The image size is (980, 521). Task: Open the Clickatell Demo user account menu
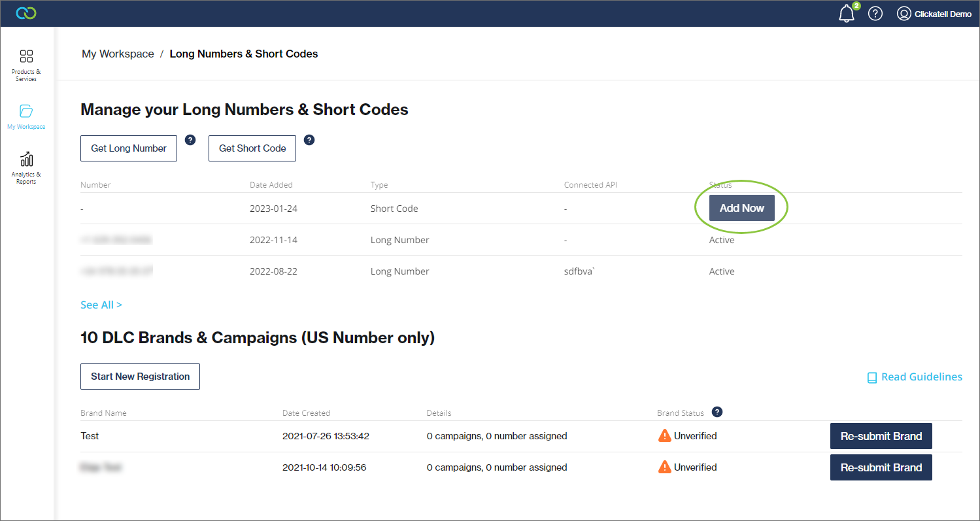click(934, 14)
